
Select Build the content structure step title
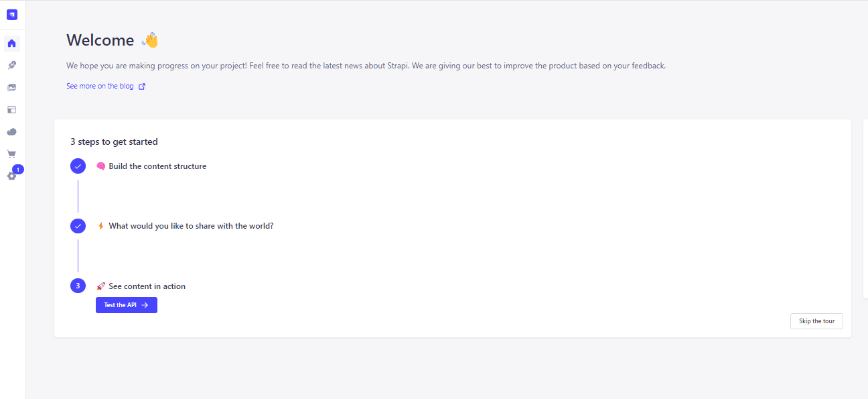point(157,166)
